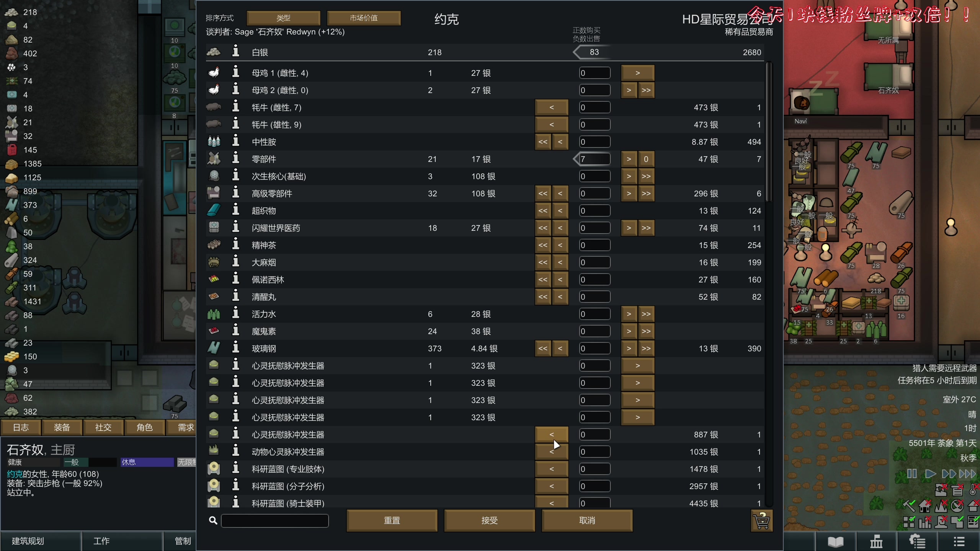Open the main menu list icon
This screenshot has height=551, width=980.
click(x=959, y=541)
